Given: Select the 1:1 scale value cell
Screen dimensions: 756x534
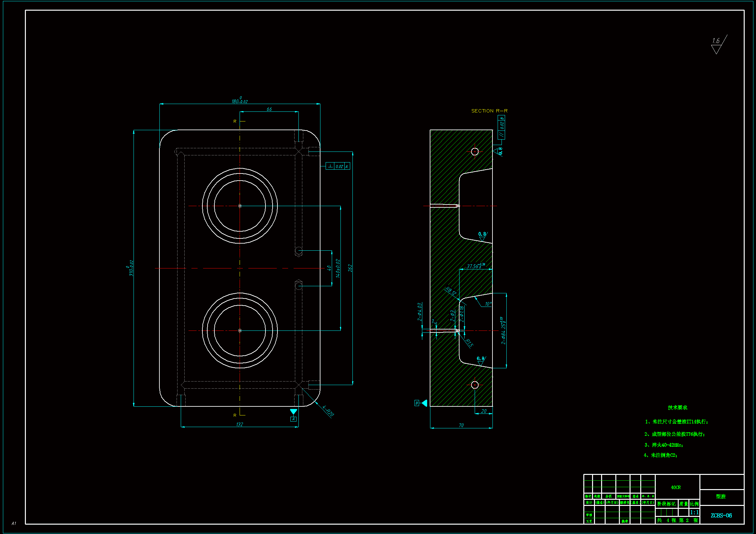Looking at the screenshot, I should click(694, 513).
